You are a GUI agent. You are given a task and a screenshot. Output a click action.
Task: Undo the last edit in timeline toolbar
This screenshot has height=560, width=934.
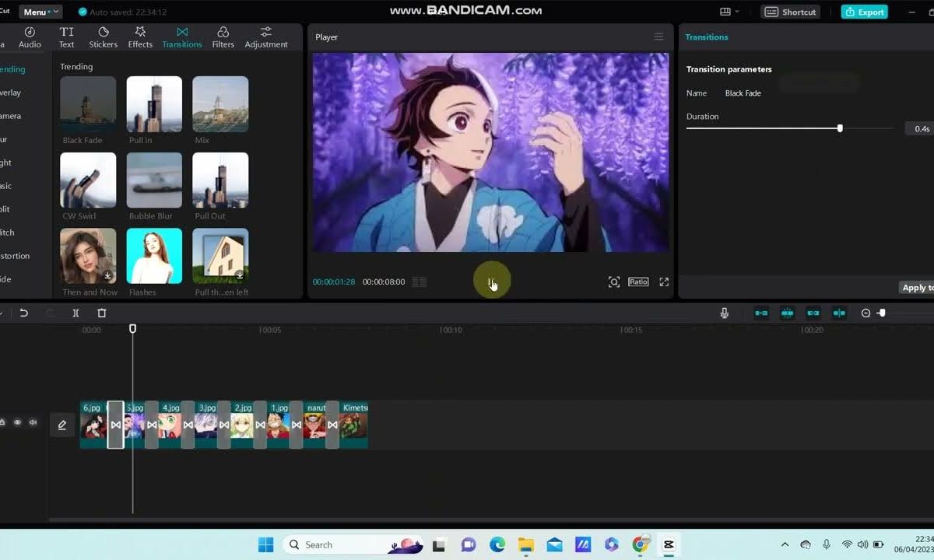[x=24, y=313]
